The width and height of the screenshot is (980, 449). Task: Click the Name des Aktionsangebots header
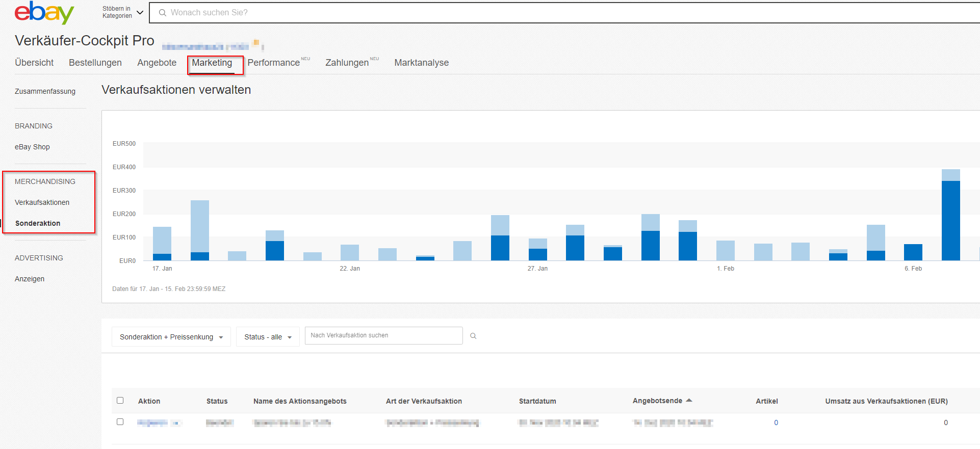tap(300, 401)
